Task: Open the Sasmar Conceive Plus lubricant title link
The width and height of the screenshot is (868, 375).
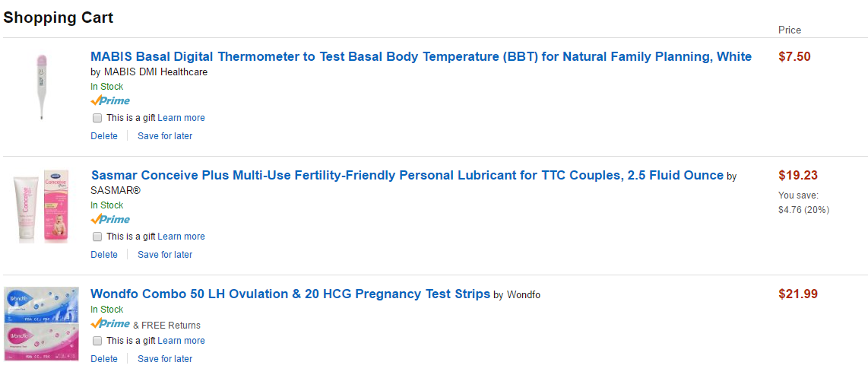Action: point(407,175)
